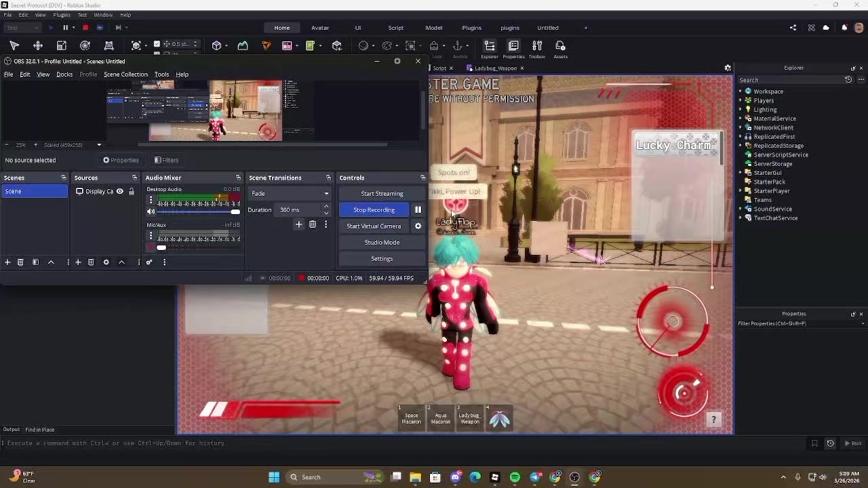Image resolution: width=868 pixels, height=488 pixels.
Task: Toggle the move snapping checkbox in Studio
Action: tap(157, 44)
